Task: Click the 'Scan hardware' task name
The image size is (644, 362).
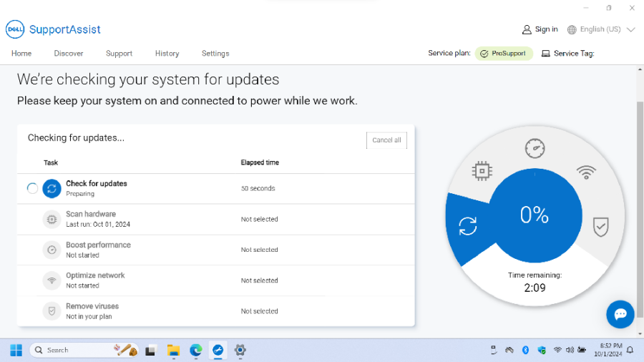Action: [x=91, y=214]
